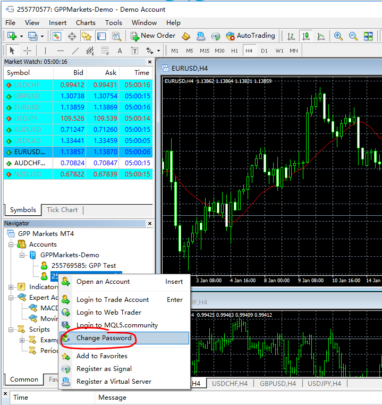
Task: Collapse the Accounts tree node
Action: [11, 244]
